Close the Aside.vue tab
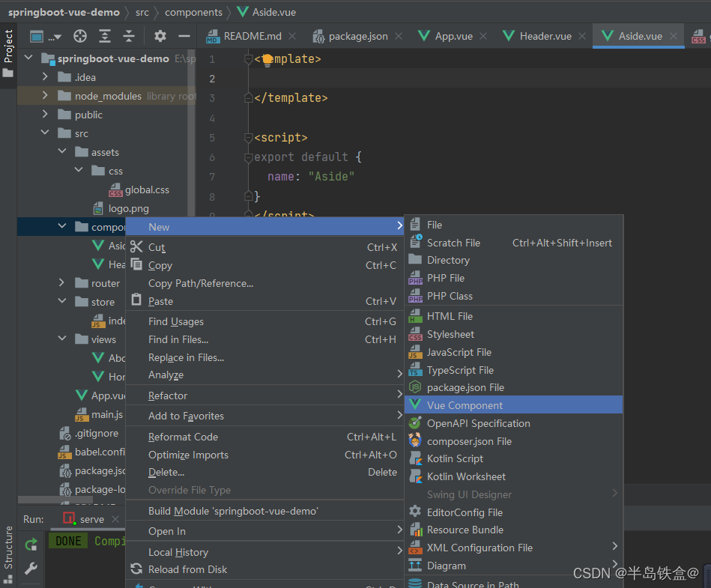Viewport: 711px width, 588px height. click(x=674, y=36)
